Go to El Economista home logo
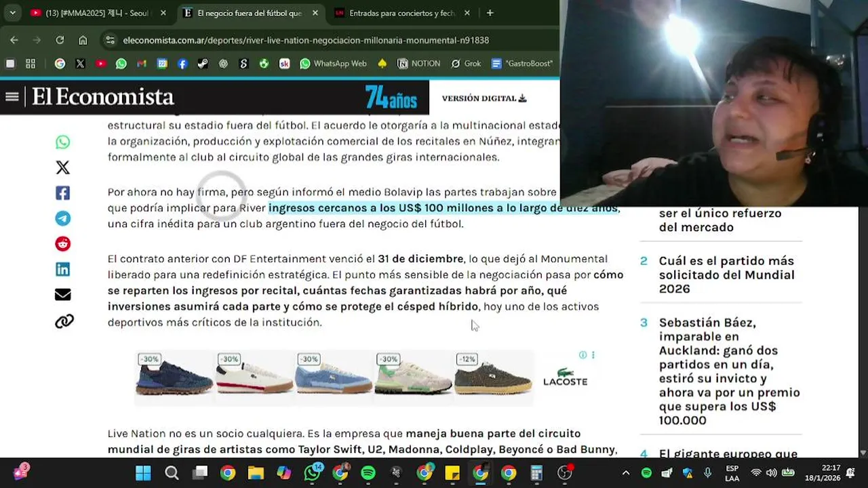 (103, 97)
